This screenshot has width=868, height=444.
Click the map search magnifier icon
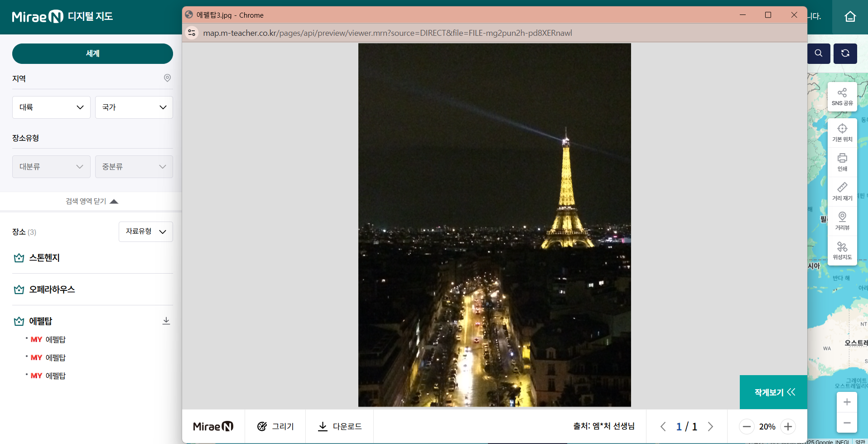point(818,53)
